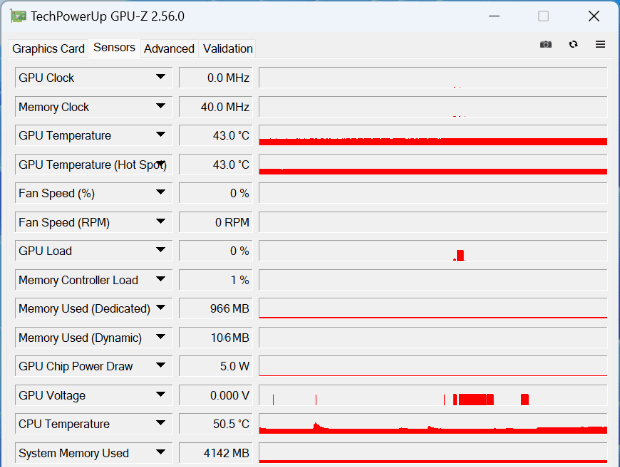Open the Advanced tab

click(169, 49)
